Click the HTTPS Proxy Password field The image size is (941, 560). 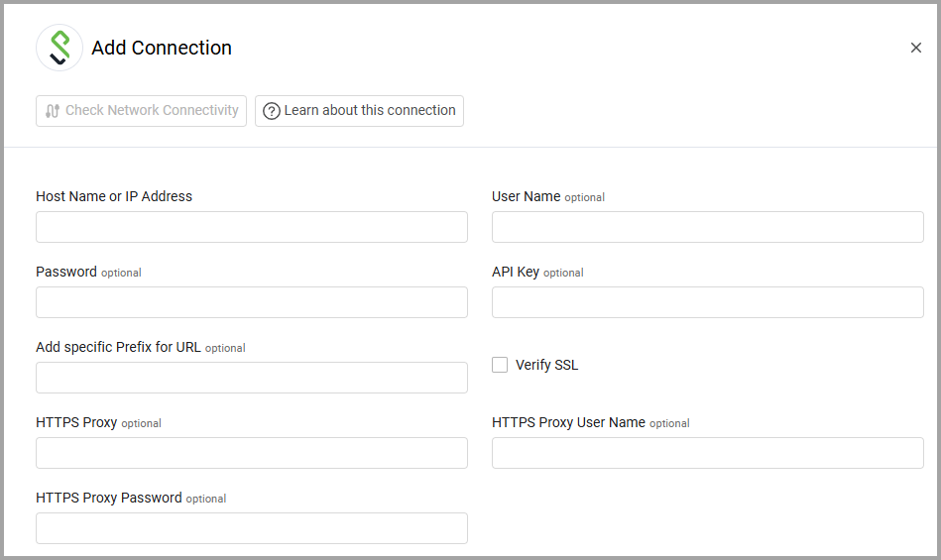click(252, 528)
